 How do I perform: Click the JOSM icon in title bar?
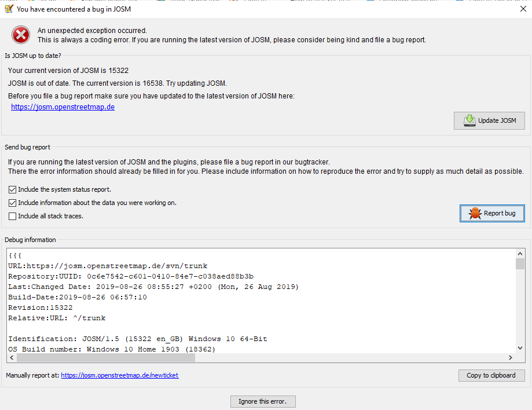click(x=8, y=9)
